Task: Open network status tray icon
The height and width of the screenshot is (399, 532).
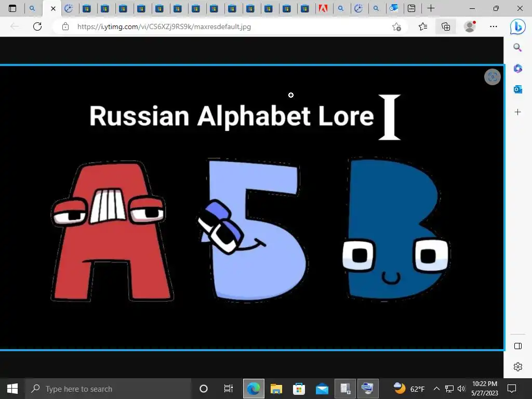Action: click(449, 389)
